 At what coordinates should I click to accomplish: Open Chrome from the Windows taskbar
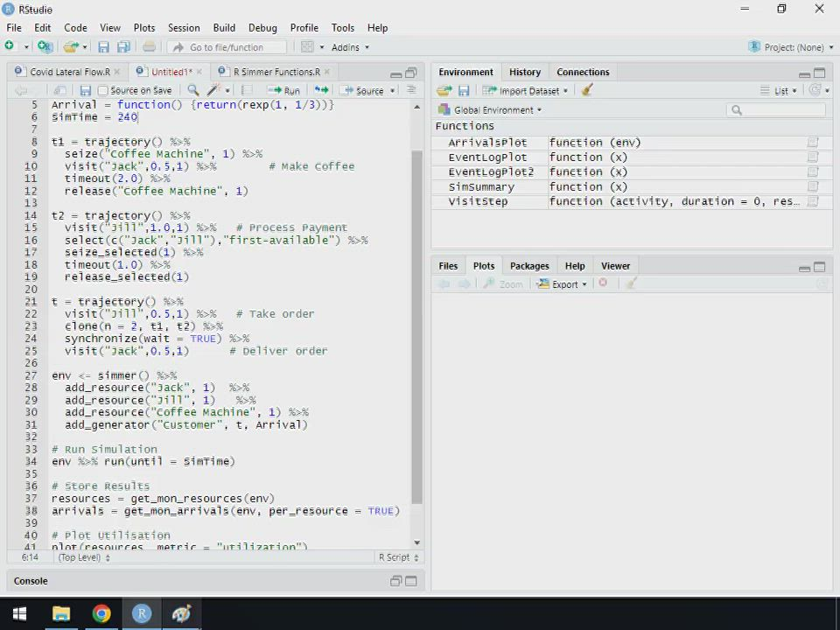pyautogui.click(x=101, y=613)
